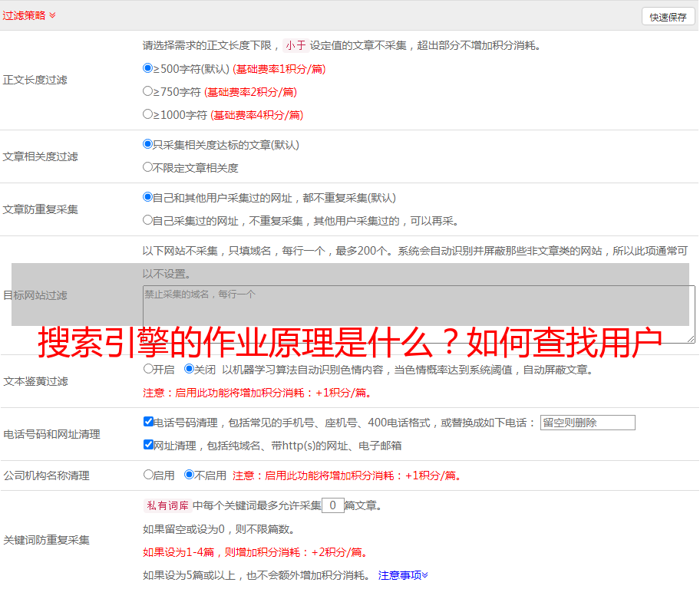Click the 私有词库 tag label

[x=166, y=505]
